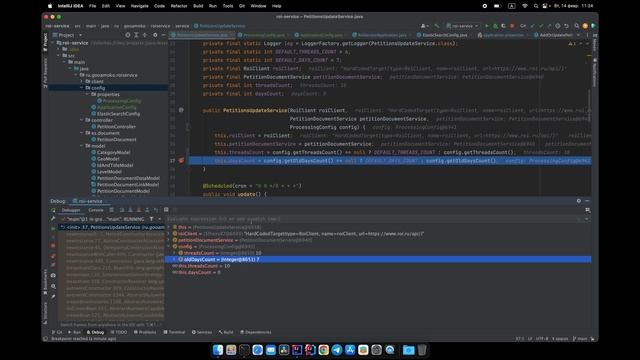Image resolution: width=640 pixels, height=360 pixels.
Task: Open the Refactor menu
Action: point(179,6)
